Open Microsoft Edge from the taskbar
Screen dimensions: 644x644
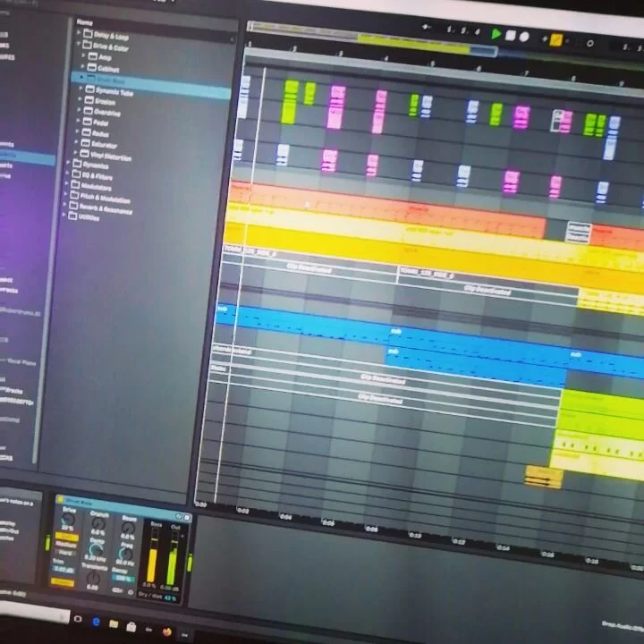(x=96, y=622)
